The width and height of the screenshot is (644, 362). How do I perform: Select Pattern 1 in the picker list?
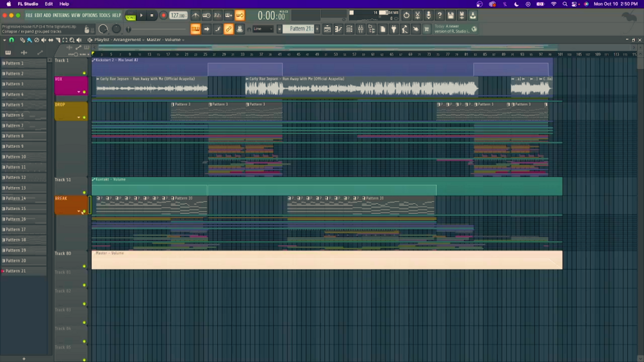click(x=24, y=63)
